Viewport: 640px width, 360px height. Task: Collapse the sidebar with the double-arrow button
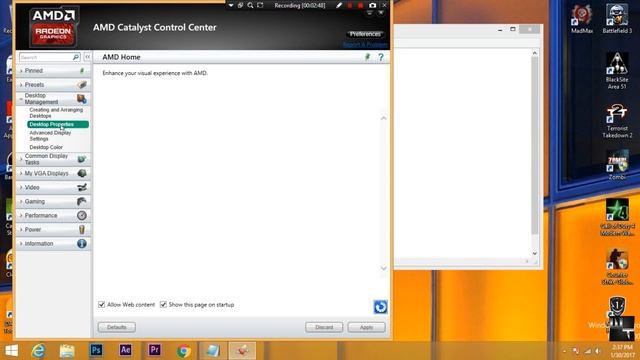(87, 57)
